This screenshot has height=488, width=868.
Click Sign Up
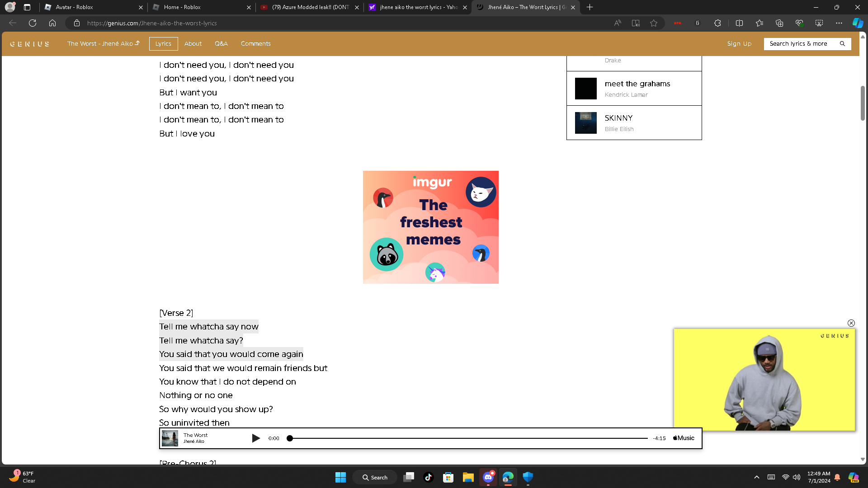click(739, 44)
